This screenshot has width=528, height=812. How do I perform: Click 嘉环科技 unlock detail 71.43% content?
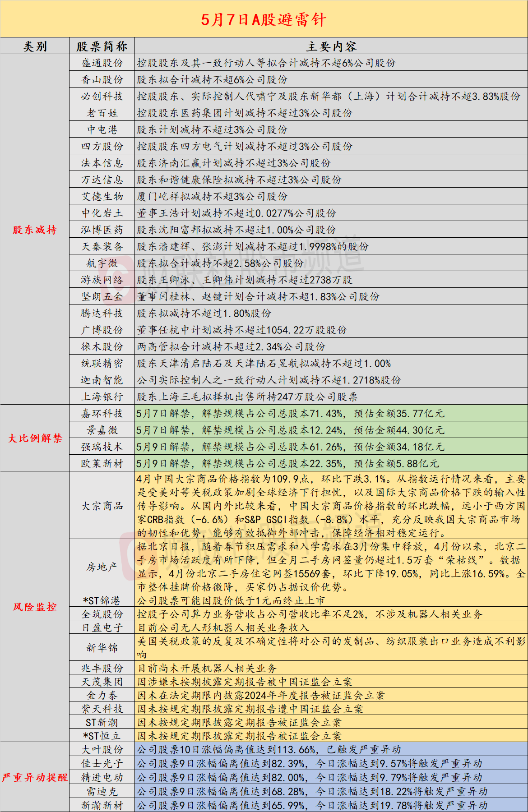(290, 414)
